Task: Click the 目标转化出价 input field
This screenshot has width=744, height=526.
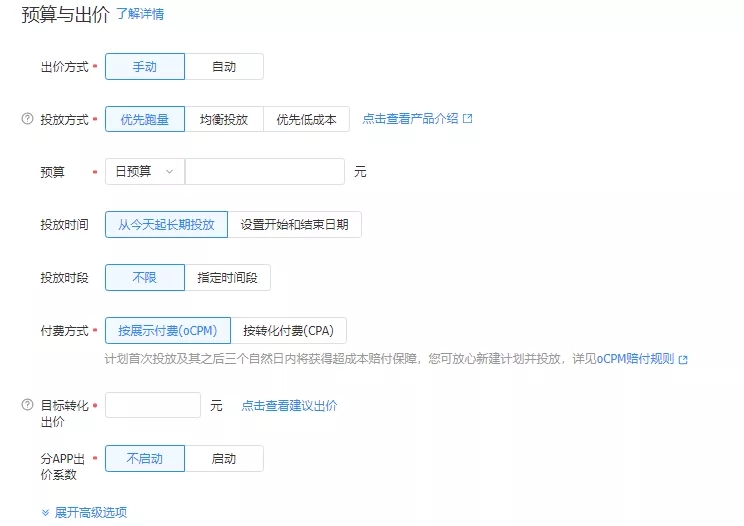Action: click(x=153, y=405)
